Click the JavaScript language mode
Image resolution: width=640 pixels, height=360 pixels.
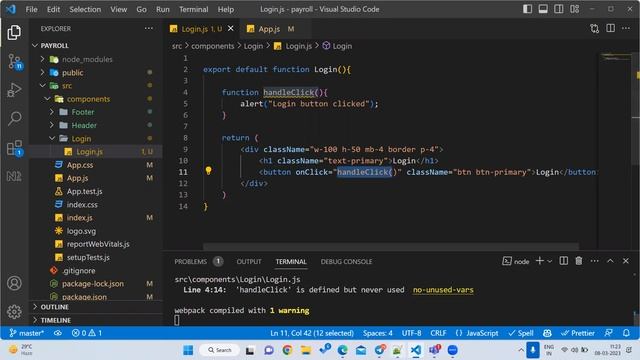click(477, 333)
